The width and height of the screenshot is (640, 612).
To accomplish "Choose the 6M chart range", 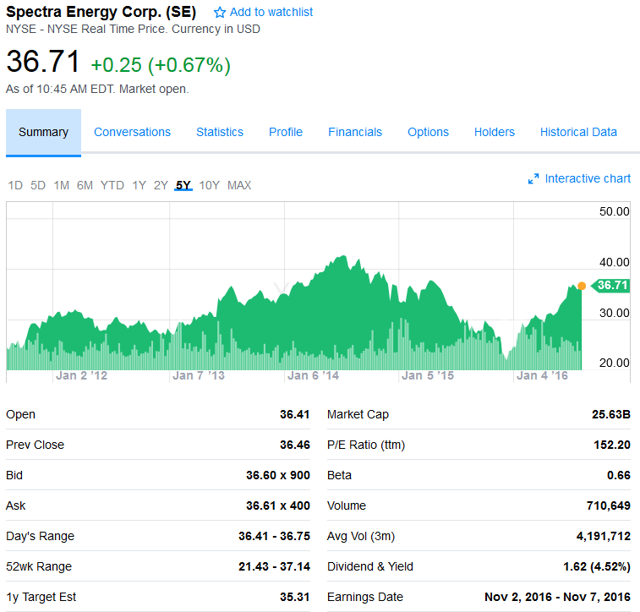I will 85,186.
